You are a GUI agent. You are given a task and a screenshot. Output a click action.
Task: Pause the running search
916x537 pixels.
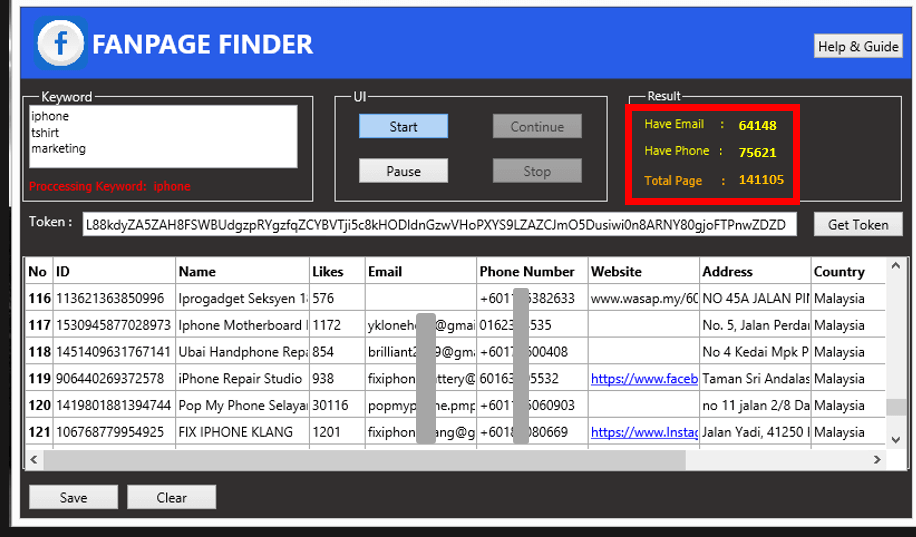click(x=403, y=171)
